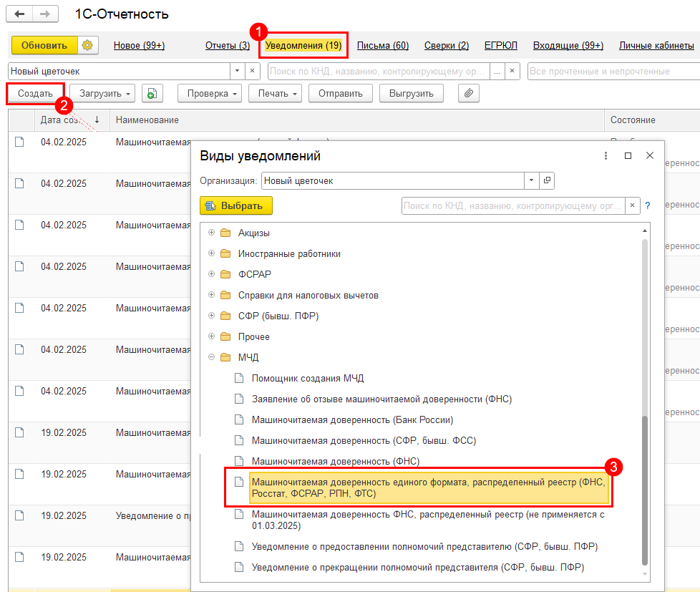Screen dimensions: 700x592
Task: Click the yellow Обновить button
Action: 44,45
